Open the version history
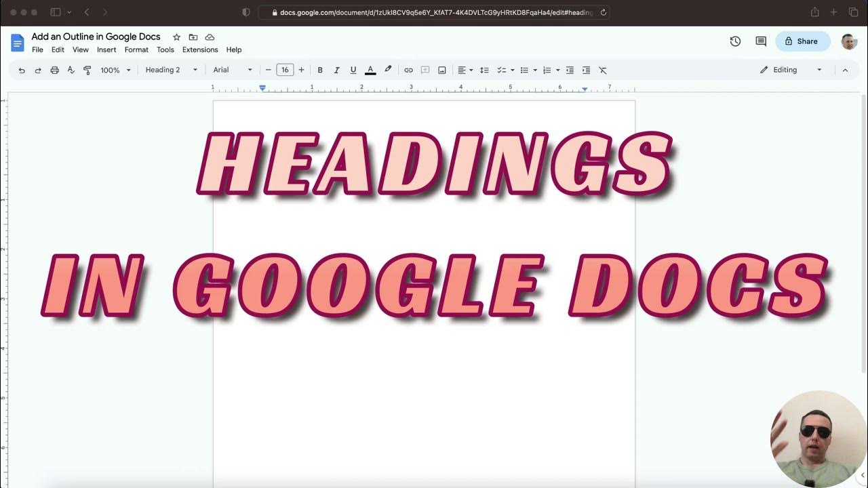 coord(735,41)
